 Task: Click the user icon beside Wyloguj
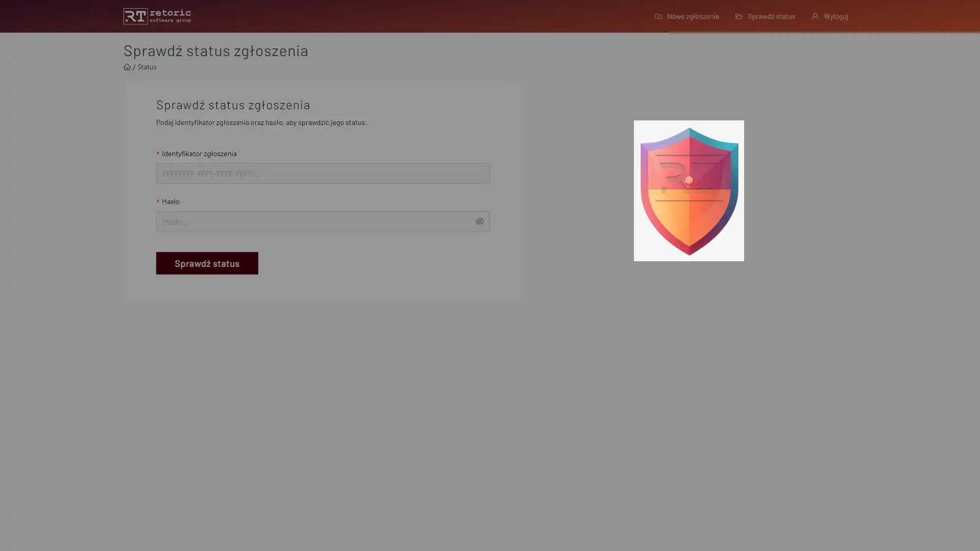(x=815, y=16)
